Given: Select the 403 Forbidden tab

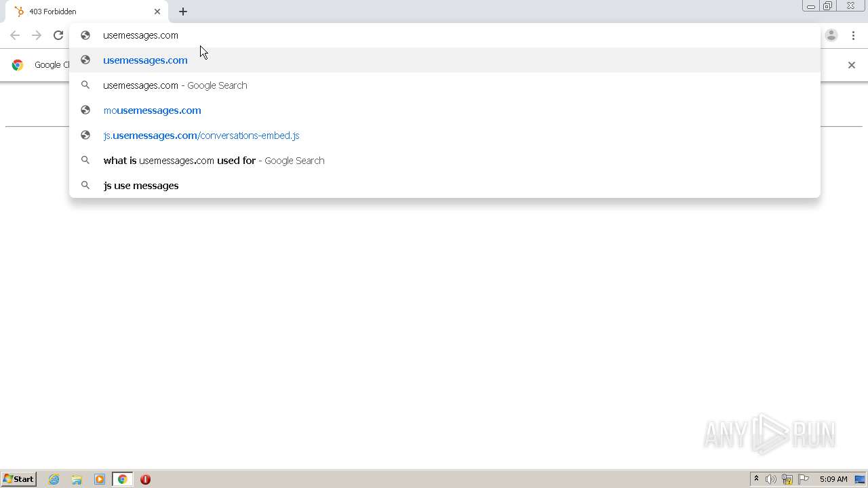Looking at the screenshot, I should tap(88, 12).
